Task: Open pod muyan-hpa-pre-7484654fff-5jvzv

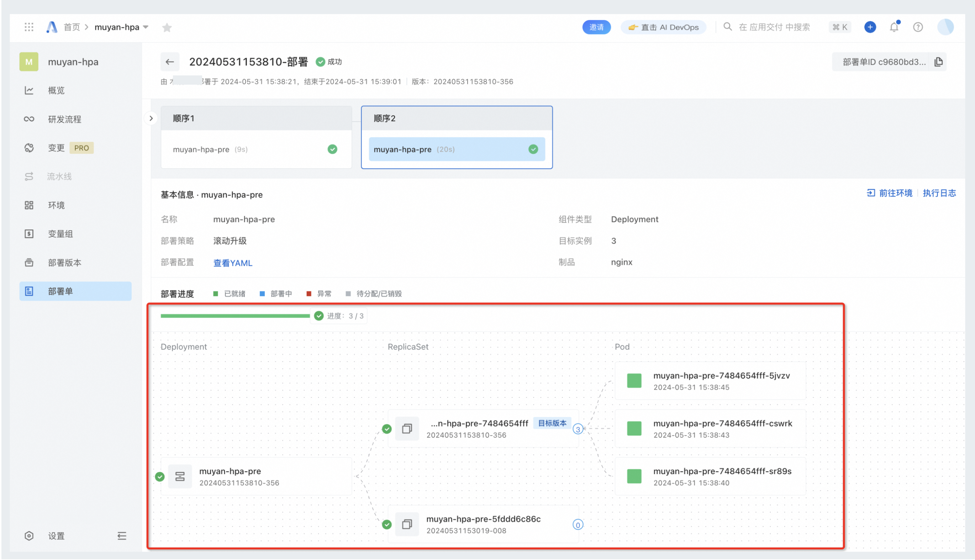Action: tap(710, 381)
